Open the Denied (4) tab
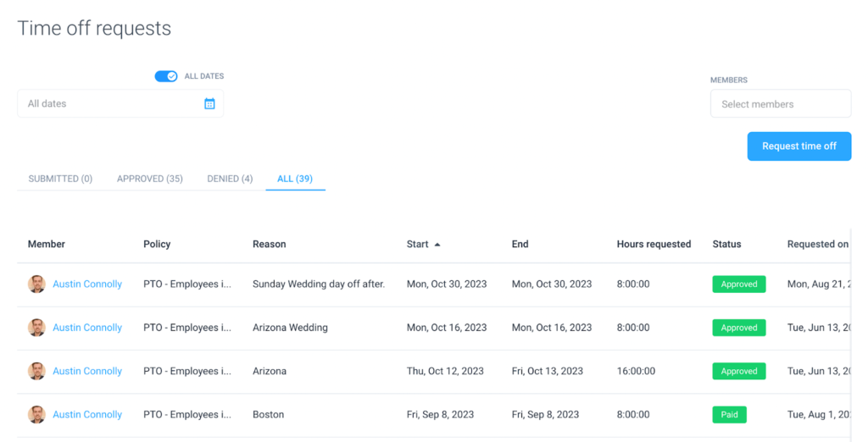The height and width of the screenshot is (442, 868). point(230,179)
